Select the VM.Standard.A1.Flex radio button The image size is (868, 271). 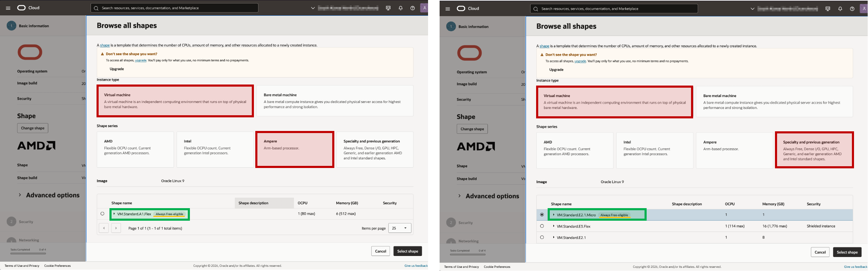pos(102,214)
